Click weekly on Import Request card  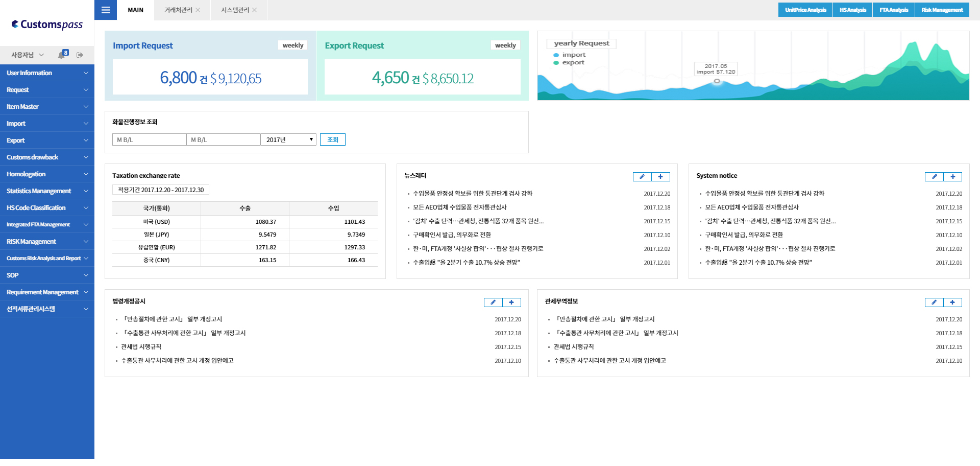tap(293, 45)
